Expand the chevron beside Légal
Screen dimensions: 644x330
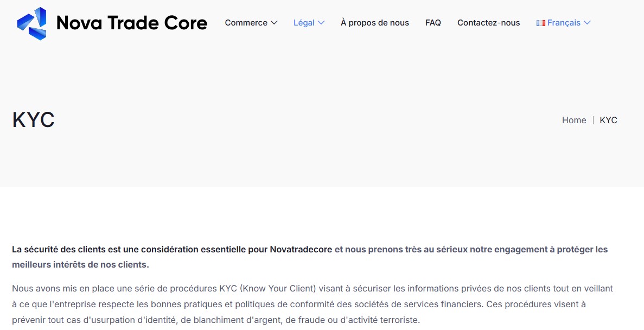click(321, 23)
